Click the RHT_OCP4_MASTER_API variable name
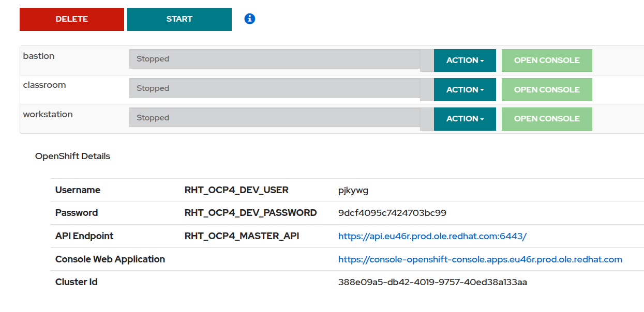This screenshot has width=644, height=312. (x=242, y=236)
